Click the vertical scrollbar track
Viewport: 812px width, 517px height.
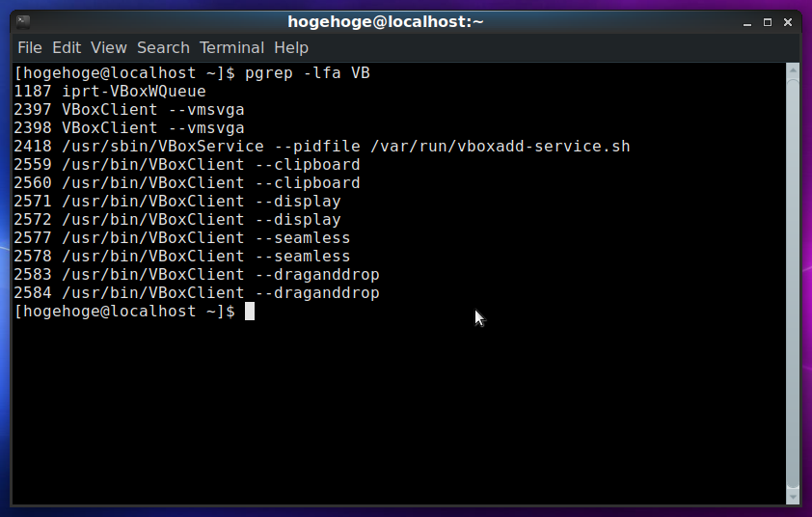(x=793, y=284)
